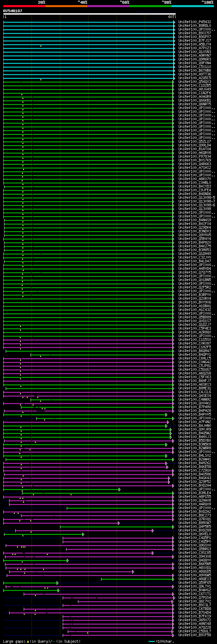Click the Large gaps legend text
Screen dimensions: 217x644
[x=42, y=641]
